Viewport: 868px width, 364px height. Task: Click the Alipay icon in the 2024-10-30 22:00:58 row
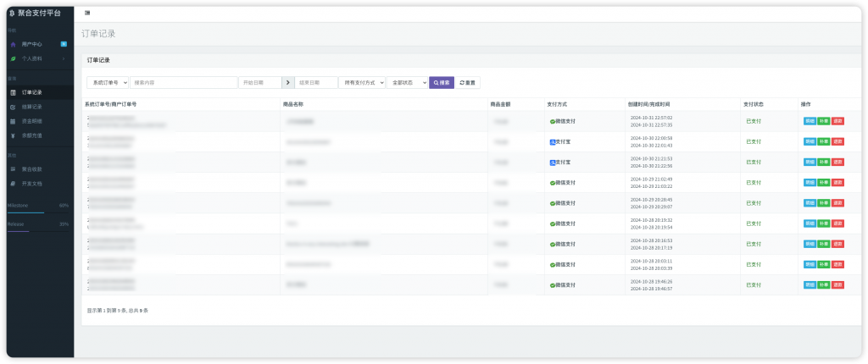pos(552,141)
